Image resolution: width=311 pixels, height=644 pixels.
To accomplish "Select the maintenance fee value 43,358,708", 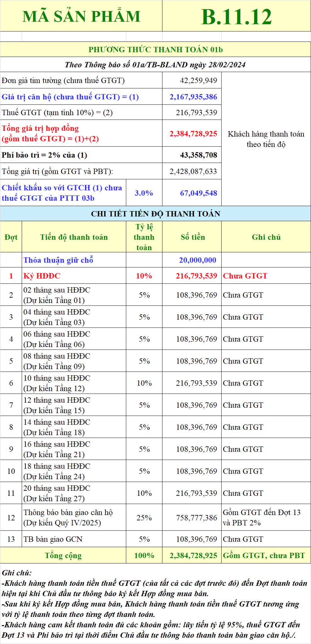I will point(198,155).
